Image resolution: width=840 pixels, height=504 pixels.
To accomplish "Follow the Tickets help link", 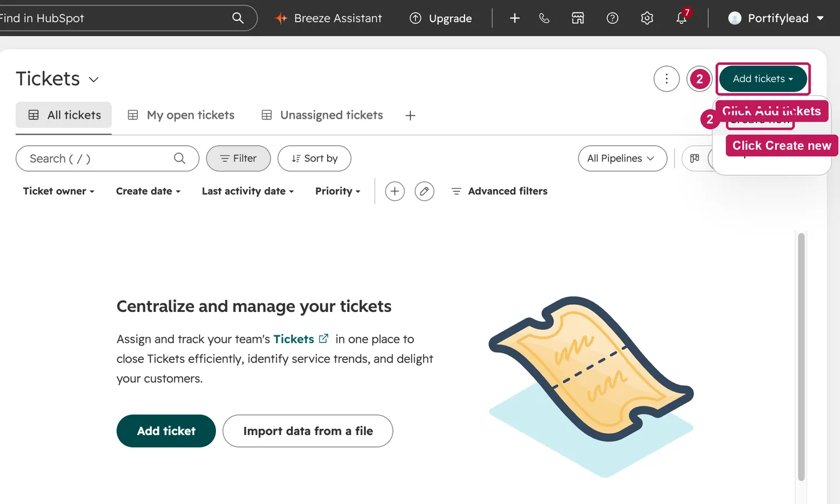I will (x=301, y=339).
